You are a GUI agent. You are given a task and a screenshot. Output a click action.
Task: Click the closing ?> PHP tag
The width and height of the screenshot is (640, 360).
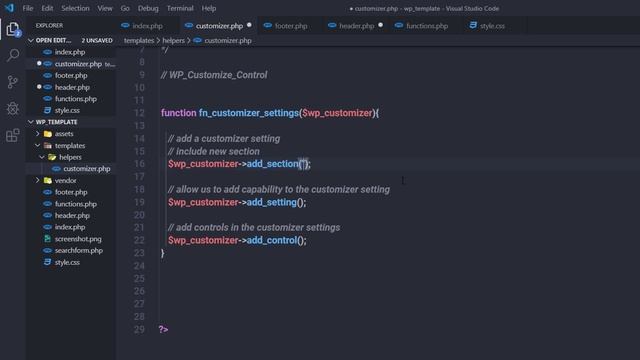click(x=163, y=329)
